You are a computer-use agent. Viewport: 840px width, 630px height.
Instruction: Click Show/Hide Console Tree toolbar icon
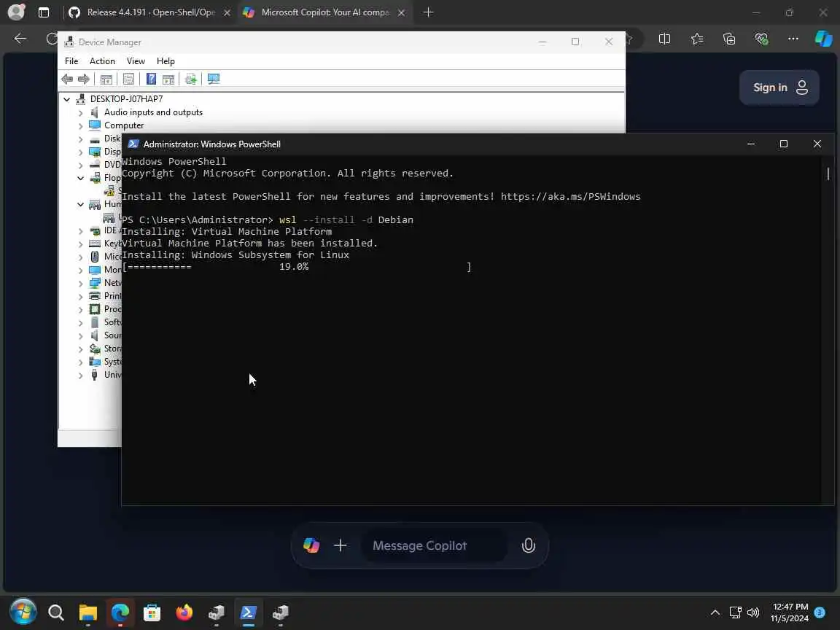106,79
